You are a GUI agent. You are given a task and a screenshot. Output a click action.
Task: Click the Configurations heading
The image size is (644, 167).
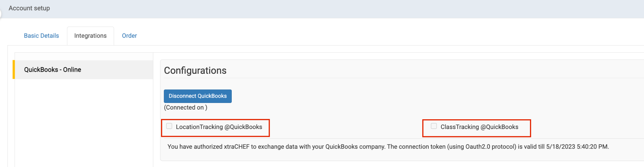coord(195,71)
